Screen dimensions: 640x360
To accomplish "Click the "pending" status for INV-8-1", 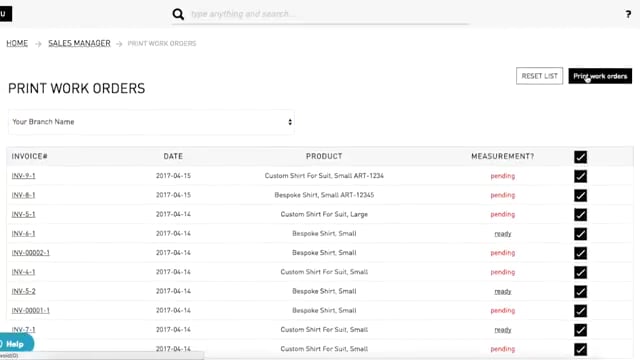I will pos(502,195).
